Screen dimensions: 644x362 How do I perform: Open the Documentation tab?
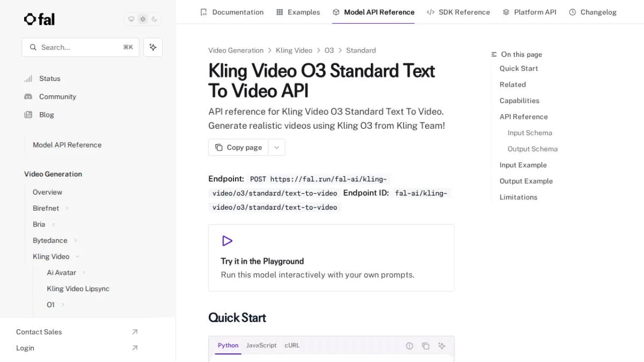click(232, 12)
